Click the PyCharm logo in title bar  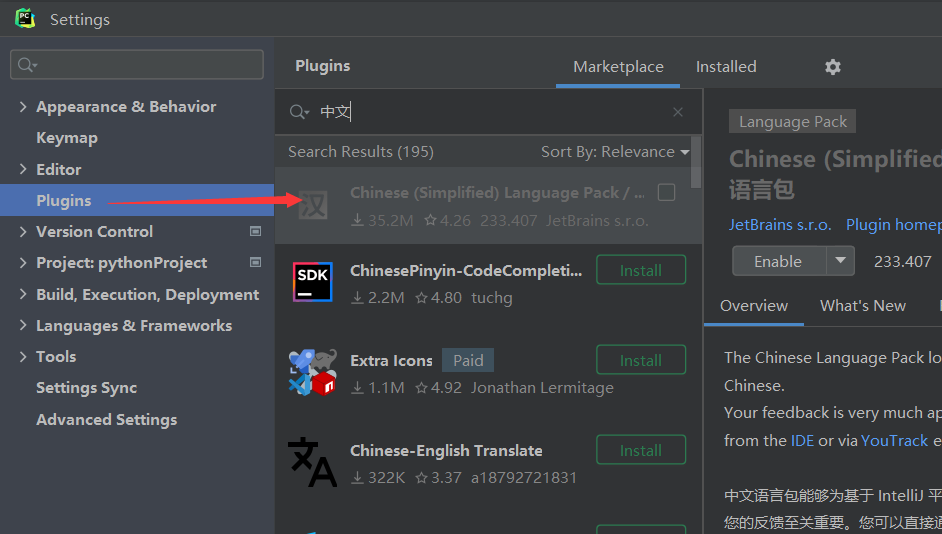click(25, 18)
